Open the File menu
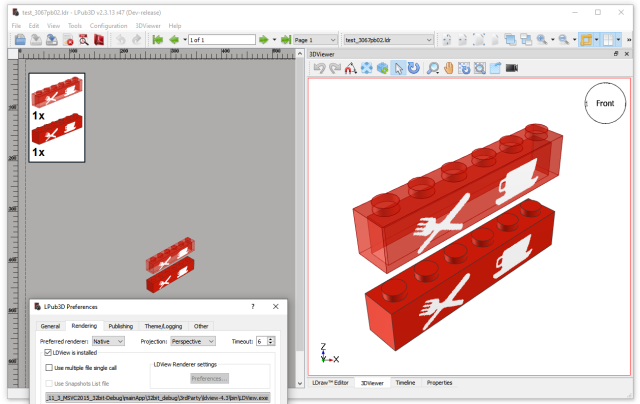 pyautogui.click(x=16, y=25)
